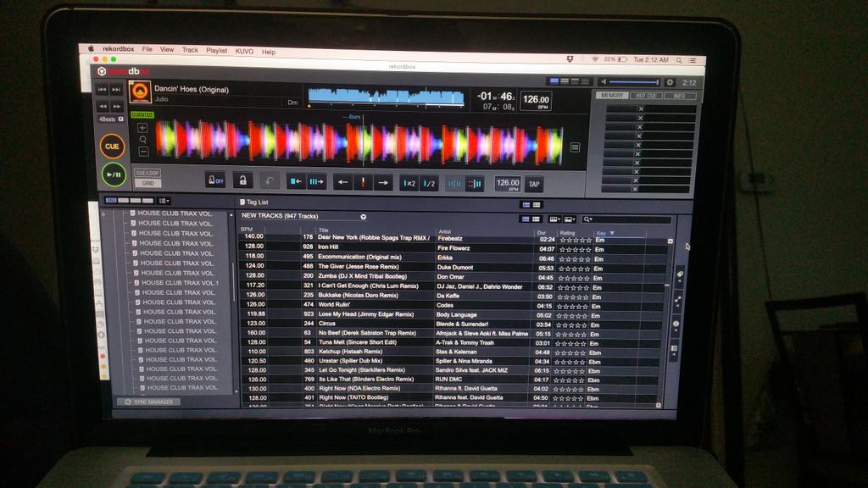Open the artwork view dropdown beside search
868x488 pixels.
click(570, 219)
